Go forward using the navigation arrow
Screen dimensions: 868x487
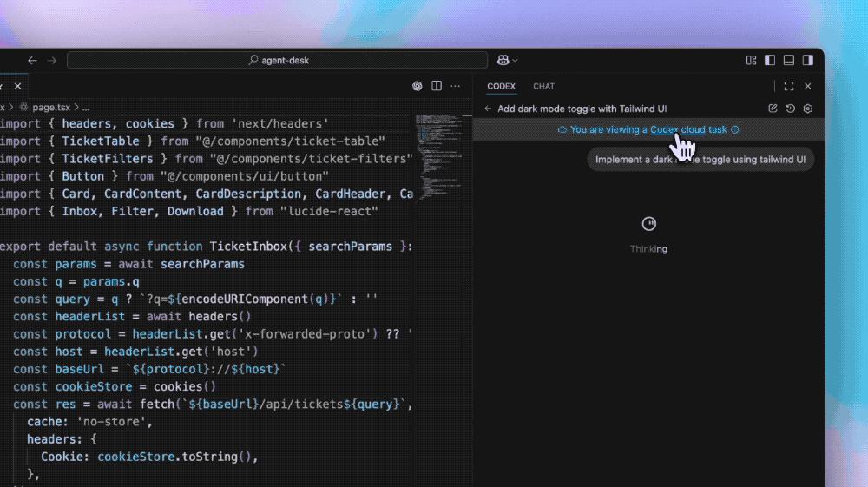(51, 60)
